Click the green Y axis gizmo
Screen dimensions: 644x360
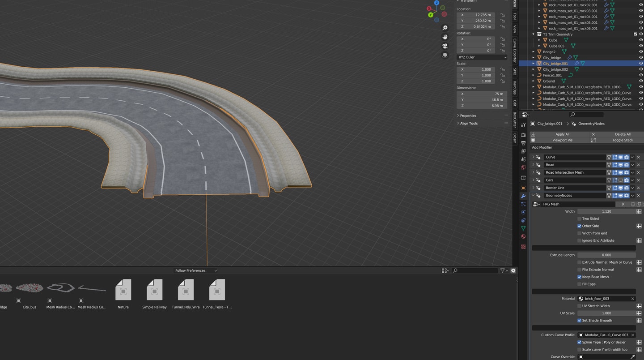point(431,15)
